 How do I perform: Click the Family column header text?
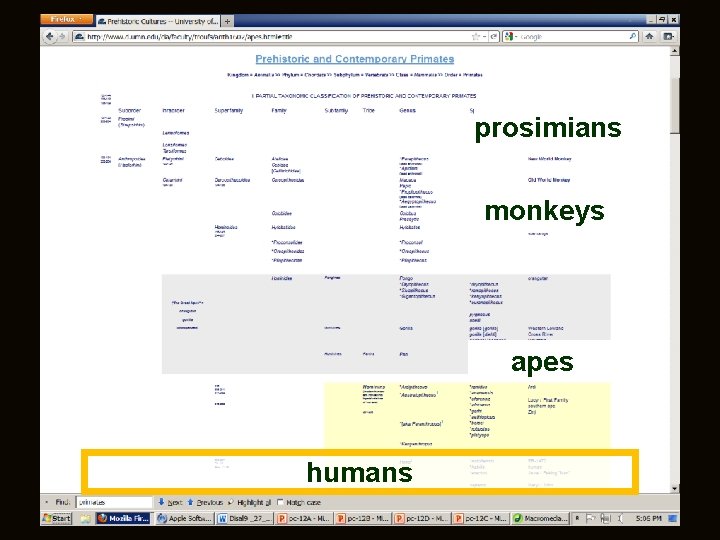coord(279,110)
